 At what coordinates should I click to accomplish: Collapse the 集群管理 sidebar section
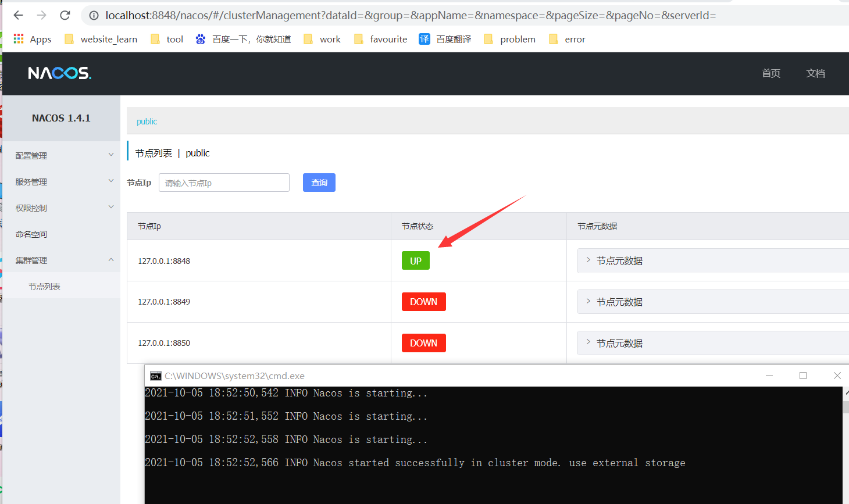click(x=61, y=260)
